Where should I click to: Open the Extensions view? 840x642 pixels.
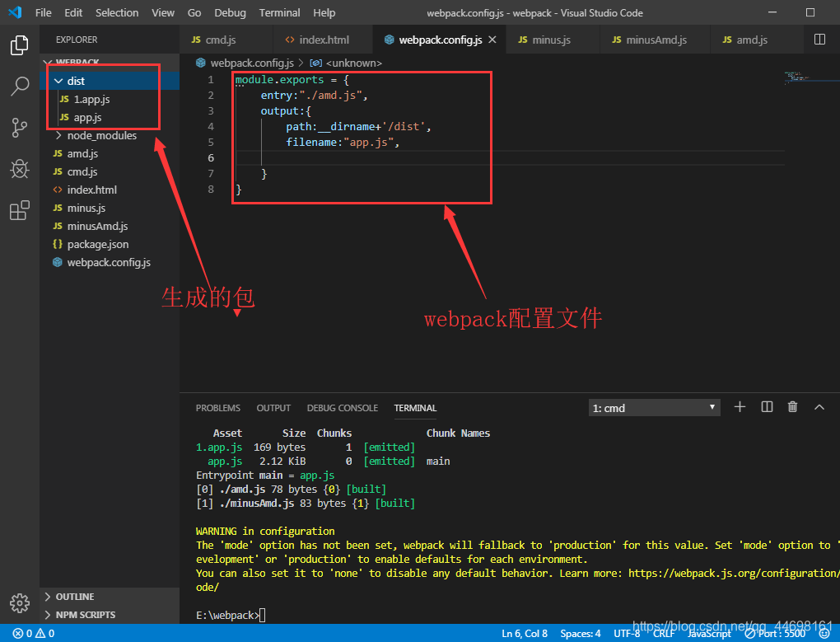19,210
